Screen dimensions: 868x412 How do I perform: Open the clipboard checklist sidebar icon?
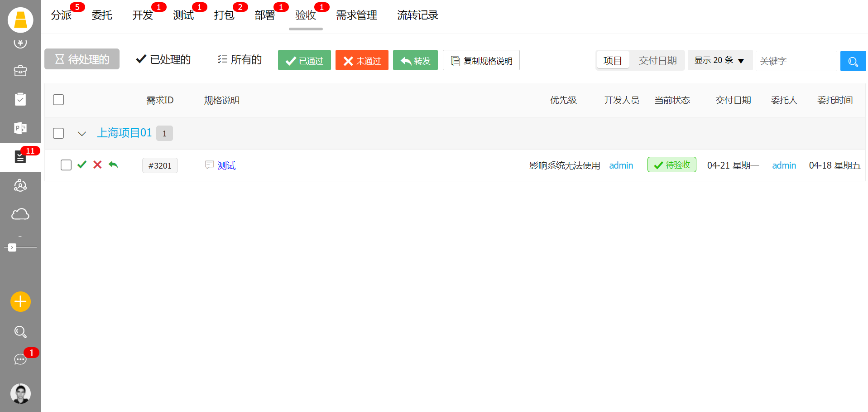pyautogui.click(x=20, y=99)
